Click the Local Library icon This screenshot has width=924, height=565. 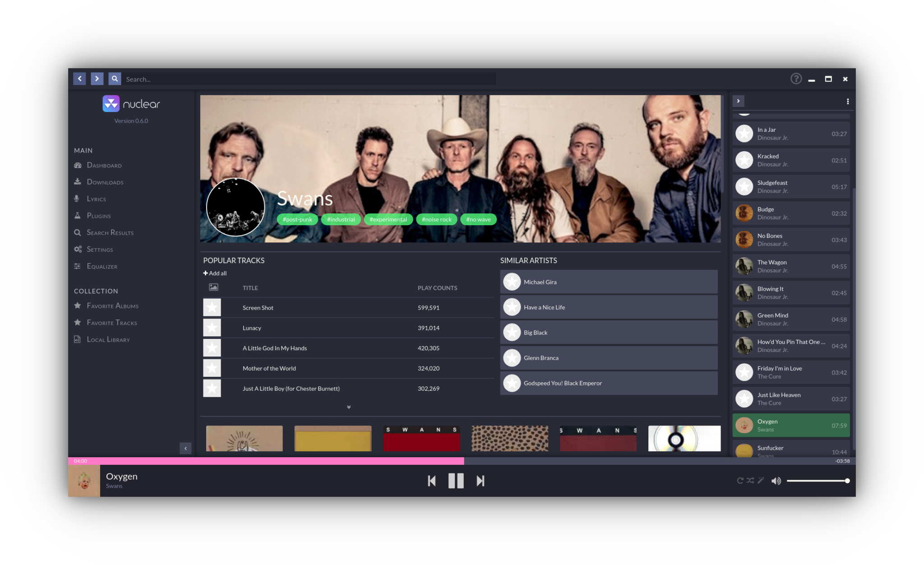tap(77, 339)
